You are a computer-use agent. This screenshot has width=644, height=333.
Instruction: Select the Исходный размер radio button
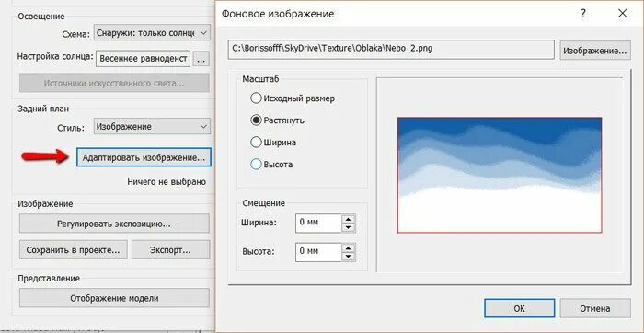click(256, 98)
